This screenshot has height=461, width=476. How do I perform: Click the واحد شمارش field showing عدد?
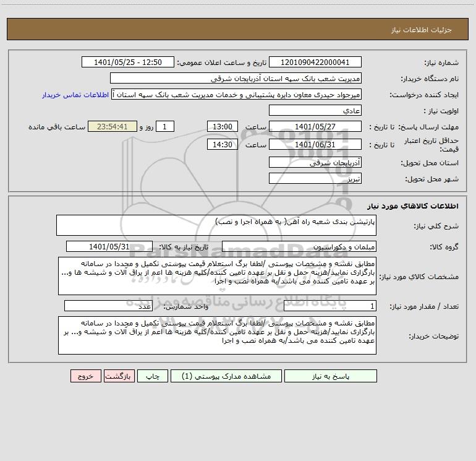tap(108, 306)
